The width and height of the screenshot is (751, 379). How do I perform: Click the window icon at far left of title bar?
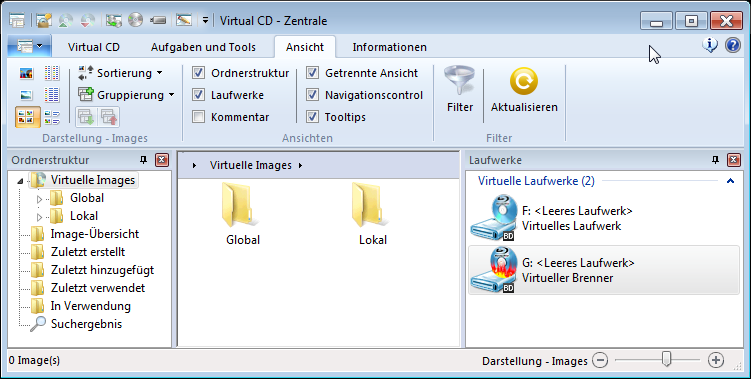coord(17,20)
